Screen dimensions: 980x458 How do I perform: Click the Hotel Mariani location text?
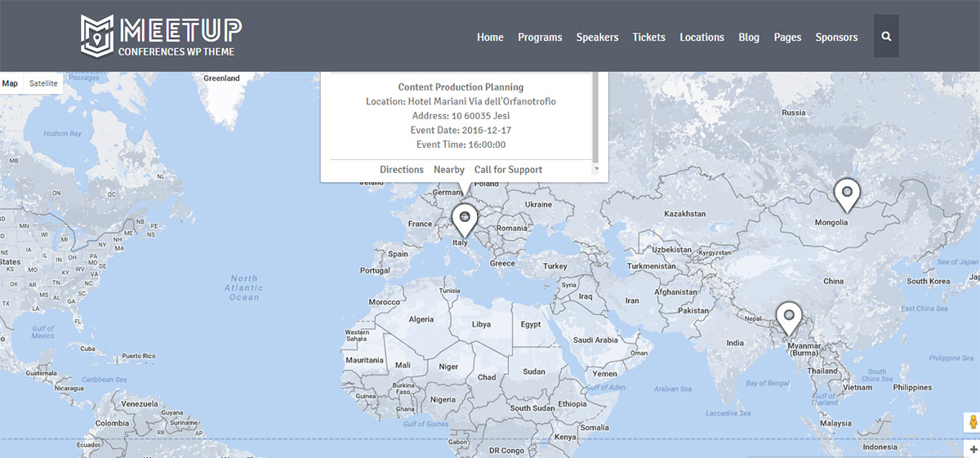pyautogui.click(x=461, y=101)
